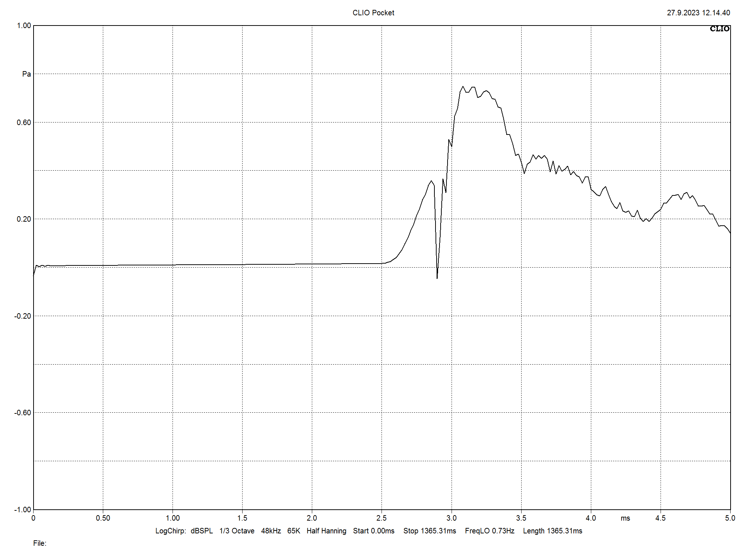747x560 pixels.
Task: Click the 3.5 x-axis label
Action: [521, 518]
